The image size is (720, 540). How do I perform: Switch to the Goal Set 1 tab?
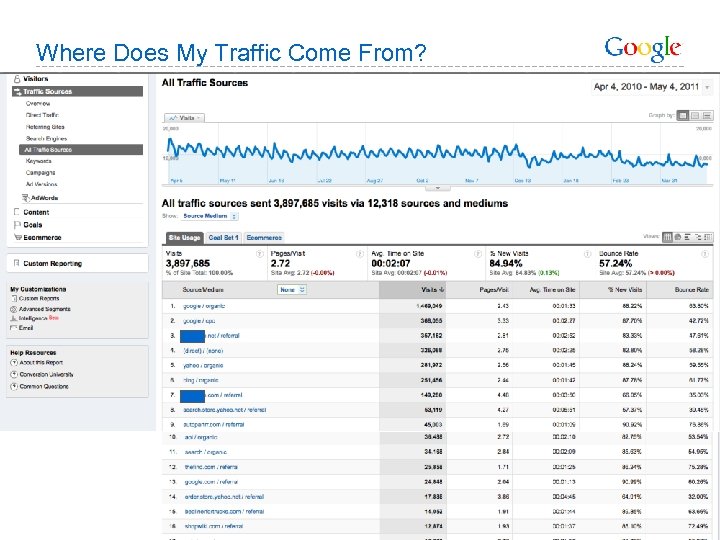tap(223, 238)
